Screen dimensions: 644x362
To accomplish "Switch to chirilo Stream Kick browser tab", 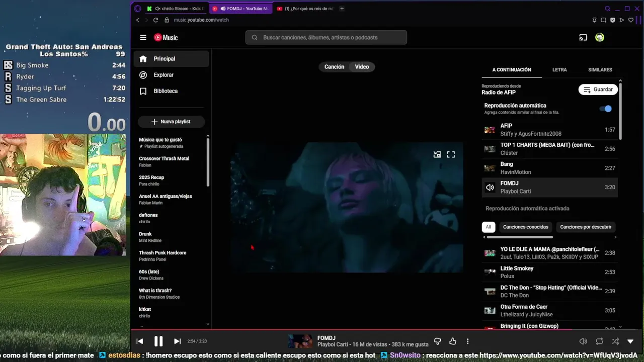I will pos(176,9).
